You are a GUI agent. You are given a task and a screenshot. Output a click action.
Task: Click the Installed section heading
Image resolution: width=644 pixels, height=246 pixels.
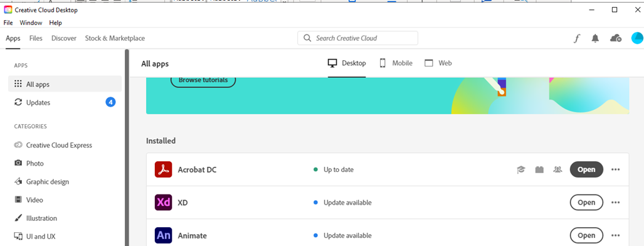(161, 141)
